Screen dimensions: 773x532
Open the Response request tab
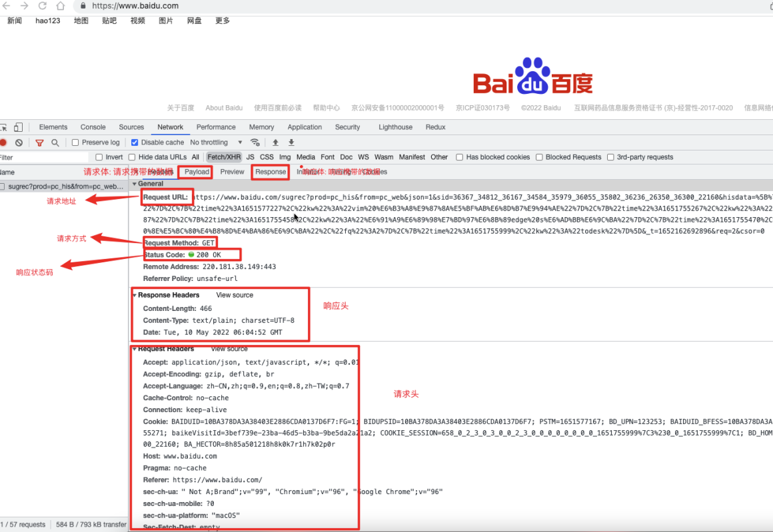[271, 172]
